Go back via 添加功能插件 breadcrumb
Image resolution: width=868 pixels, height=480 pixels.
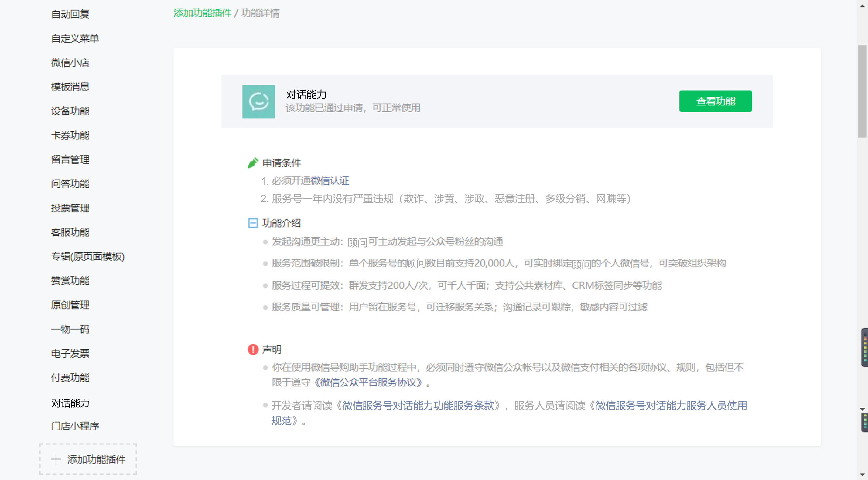tap(202, 13)
